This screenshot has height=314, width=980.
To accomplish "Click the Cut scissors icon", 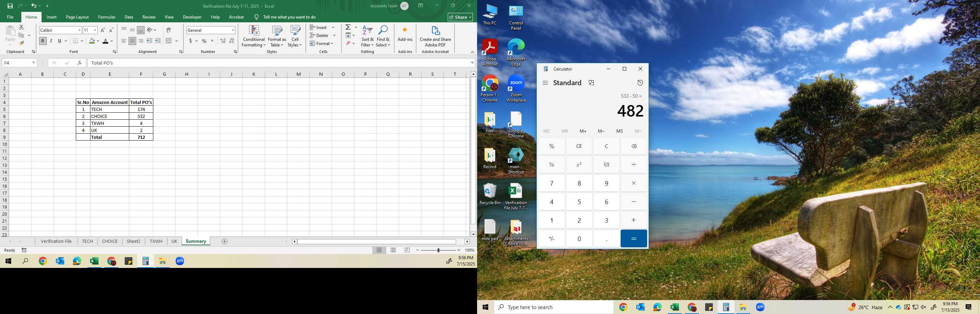I will [21, 27].
